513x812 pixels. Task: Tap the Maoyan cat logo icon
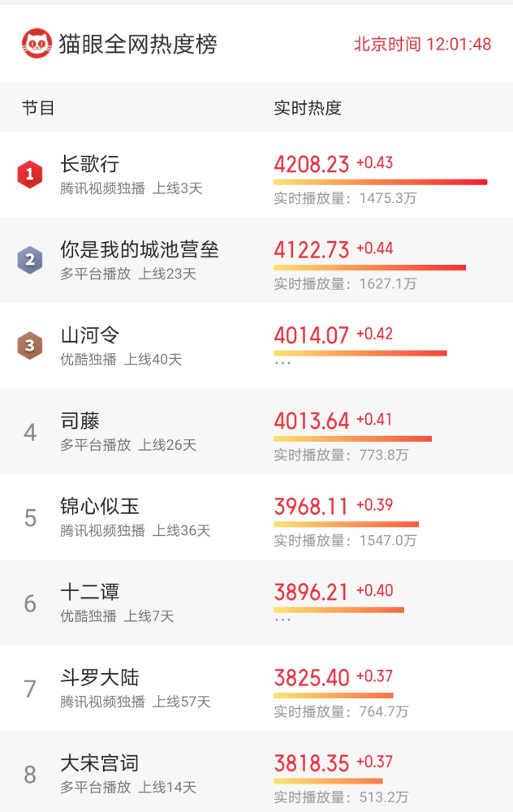[x=37, y=44]
